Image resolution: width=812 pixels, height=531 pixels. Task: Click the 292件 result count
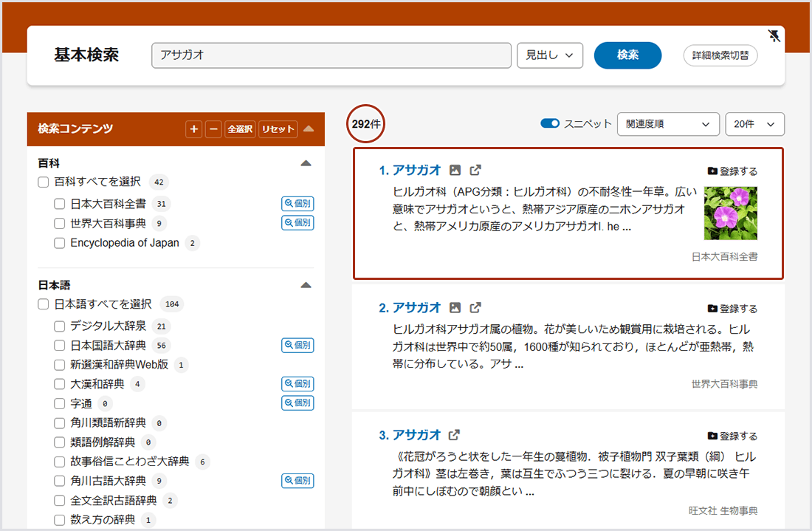[365, 124]
